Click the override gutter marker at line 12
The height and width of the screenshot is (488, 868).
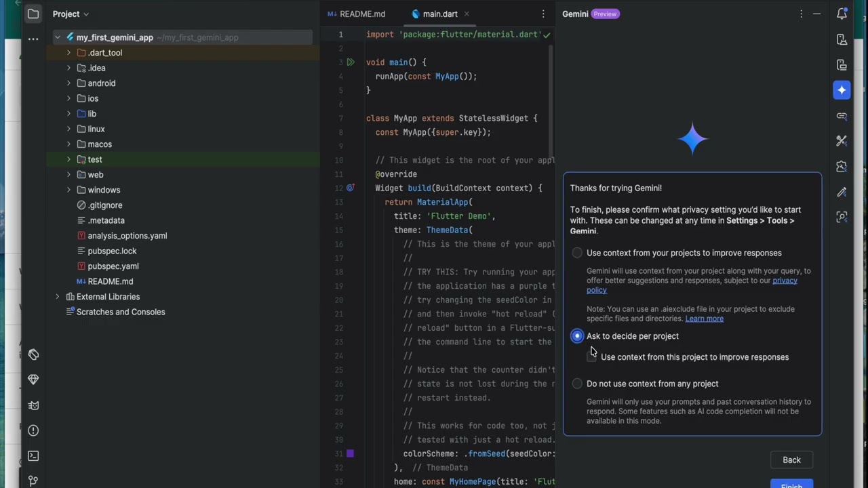click(351, 188)
